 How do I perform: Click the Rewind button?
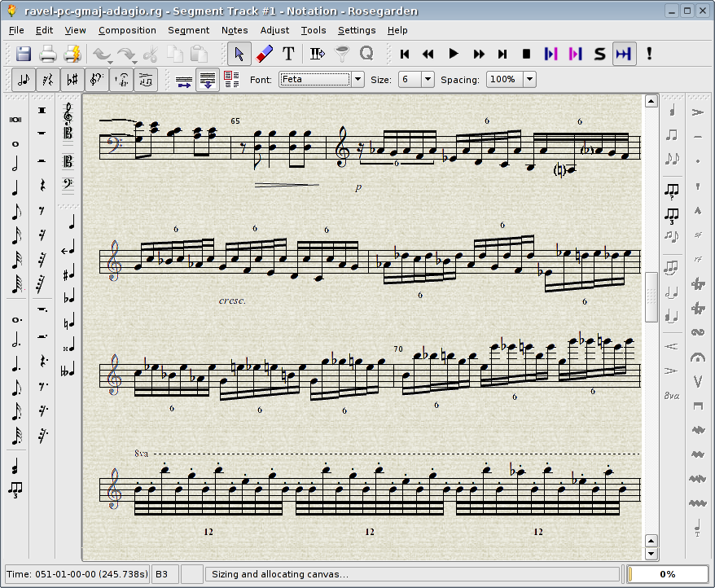(x=428, y=54)
